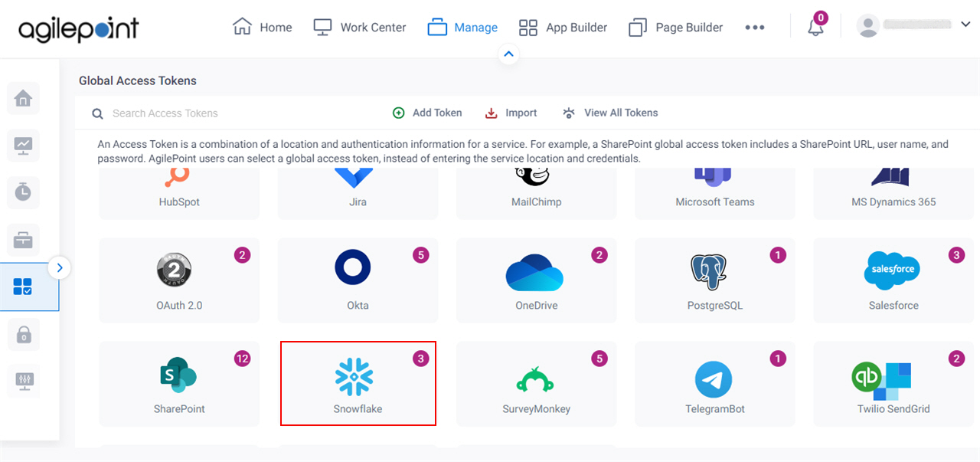
Task: Open the user profile dropdown arrow
Action: click(965, 25)
